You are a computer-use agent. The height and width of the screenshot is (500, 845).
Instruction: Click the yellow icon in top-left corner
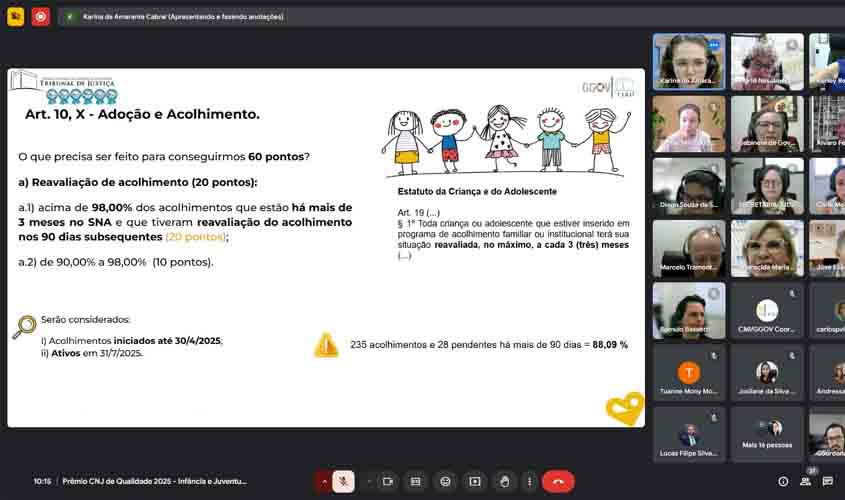click(15, 16)
